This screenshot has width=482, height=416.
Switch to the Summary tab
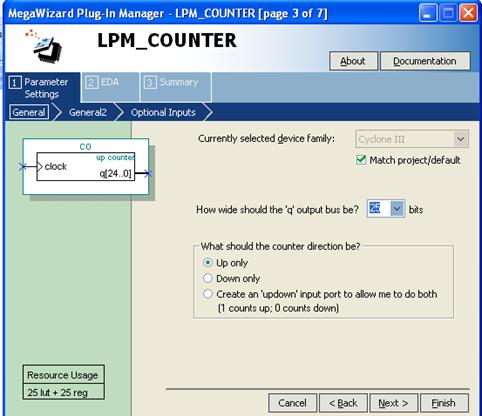coord(175,86)
